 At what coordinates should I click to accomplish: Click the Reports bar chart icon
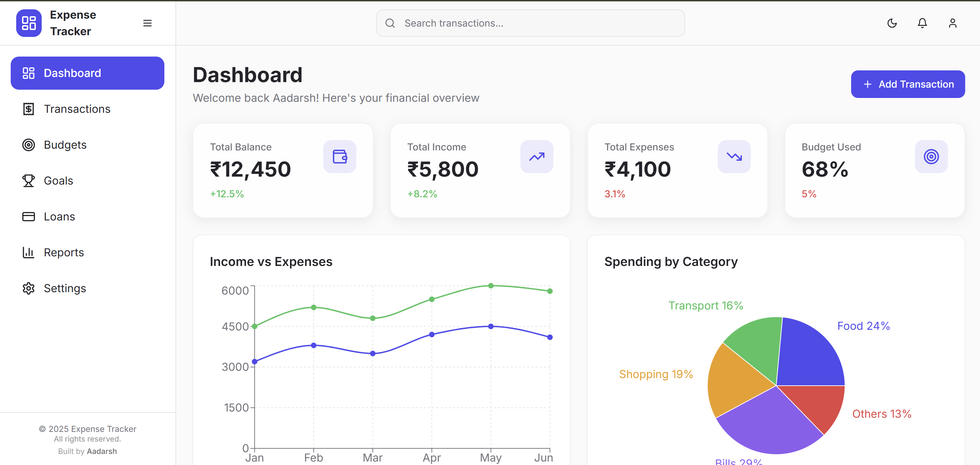(x=29, y=253)
